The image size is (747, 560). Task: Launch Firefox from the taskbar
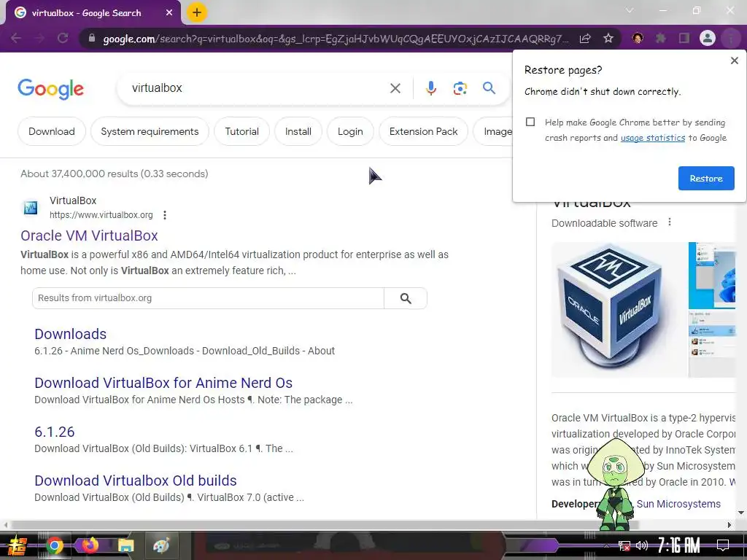[x=90, y=545]
